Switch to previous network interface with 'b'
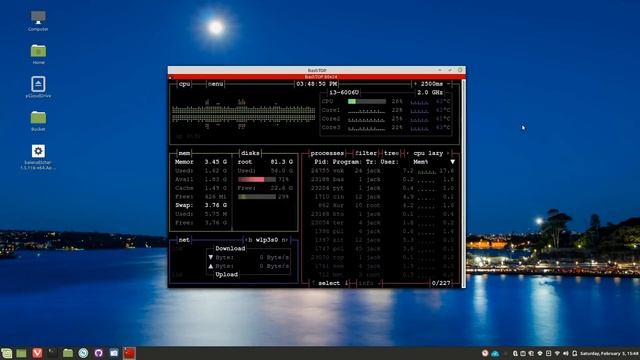The width and height of the screenshot is (640, 360). coord(250,240)
